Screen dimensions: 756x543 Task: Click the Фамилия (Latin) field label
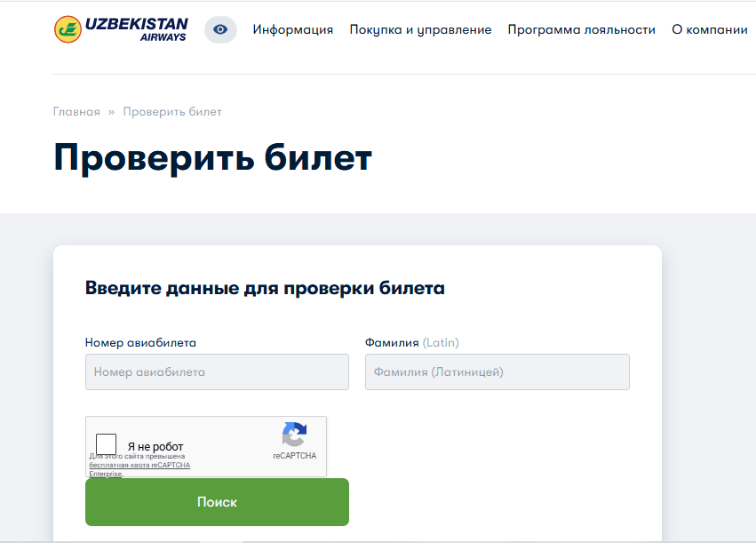coord(411,343)
